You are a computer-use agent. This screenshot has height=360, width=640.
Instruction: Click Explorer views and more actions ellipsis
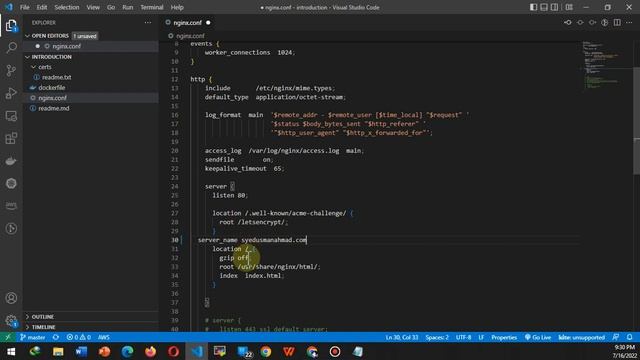click(x=148, y=23)
